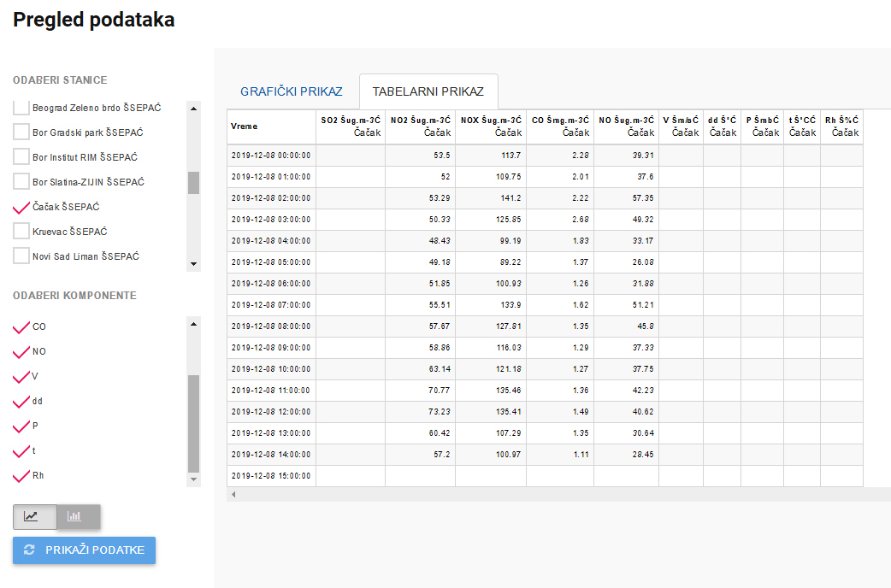
Task: Uncheck the Čačak station
Action: [21, 207]
